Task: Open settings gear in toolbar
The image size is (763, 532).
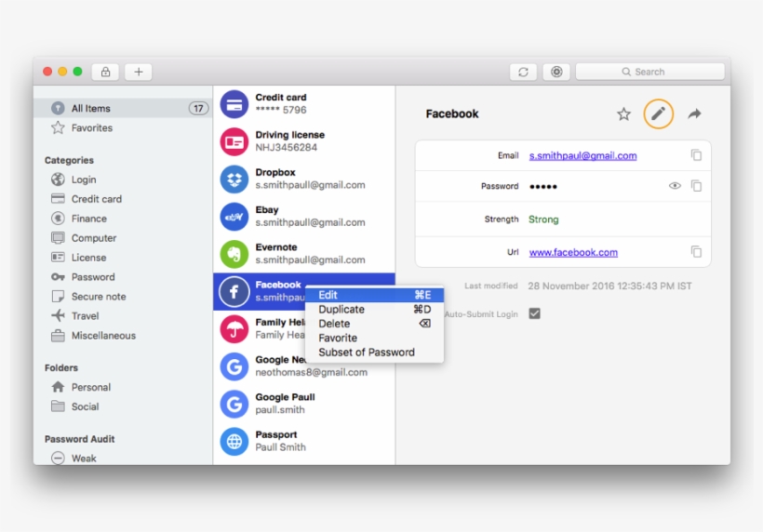Action: (x=556, y=72)
